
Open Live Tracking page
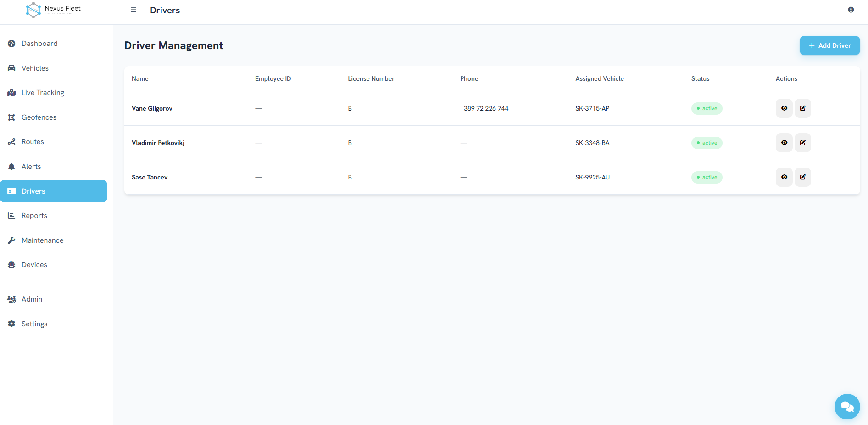(54, 93)
